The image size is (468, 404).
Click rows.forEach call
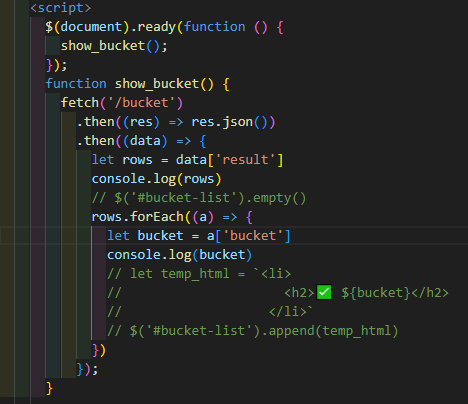coord(137,217)
